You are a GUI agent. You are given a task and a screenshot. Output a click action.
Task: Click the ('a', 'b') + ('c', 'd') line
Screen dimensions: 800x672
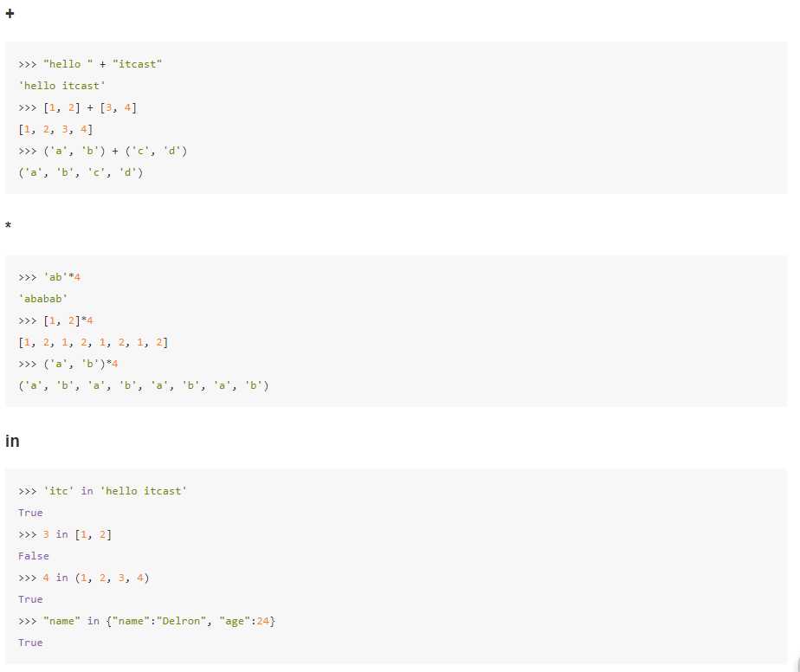coord(103,151)
